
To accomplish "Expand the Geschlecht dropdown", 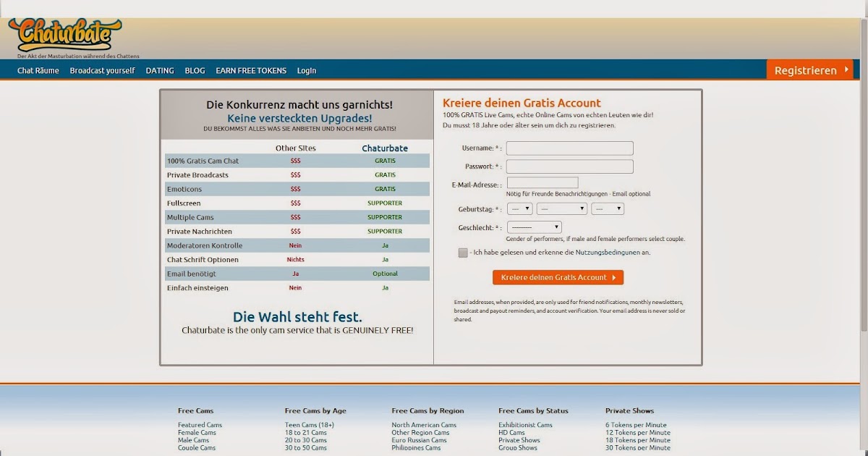I will click(534, 227).
